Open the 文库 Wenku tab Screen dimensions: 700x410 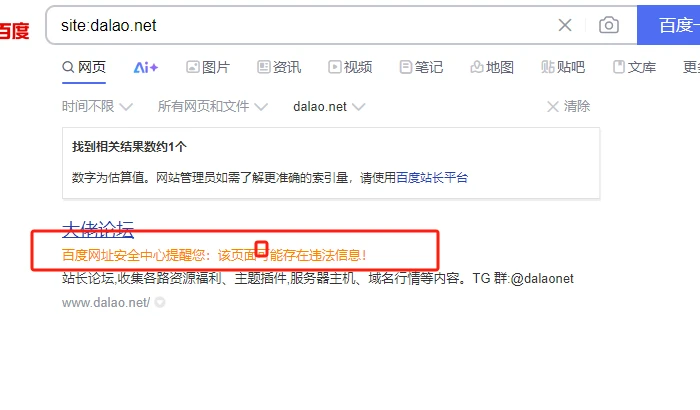[634, 67]
